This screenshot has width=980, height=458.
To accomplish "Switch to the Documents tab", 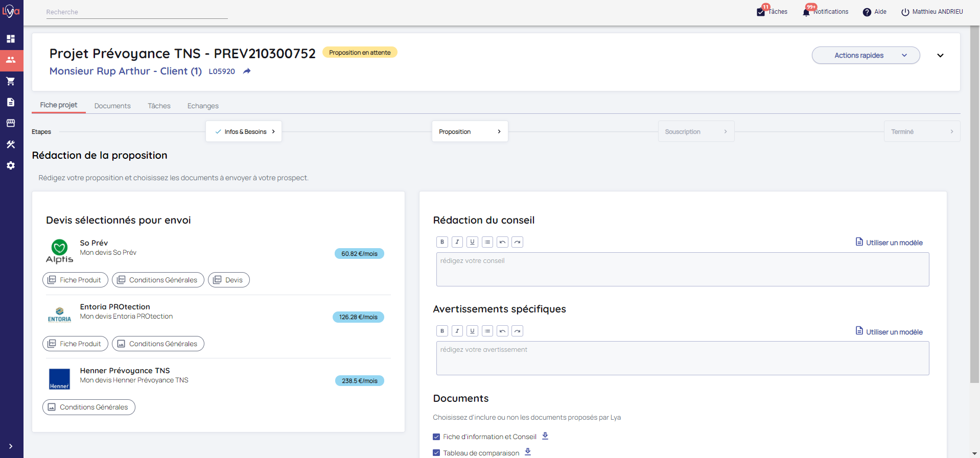I will pos(112,106).
